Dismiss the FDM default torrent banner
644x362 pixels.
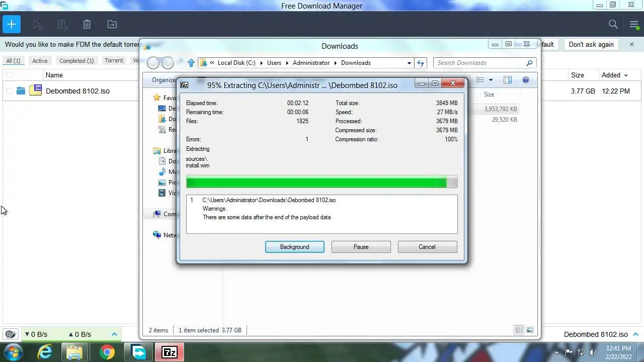coord(632,44)
